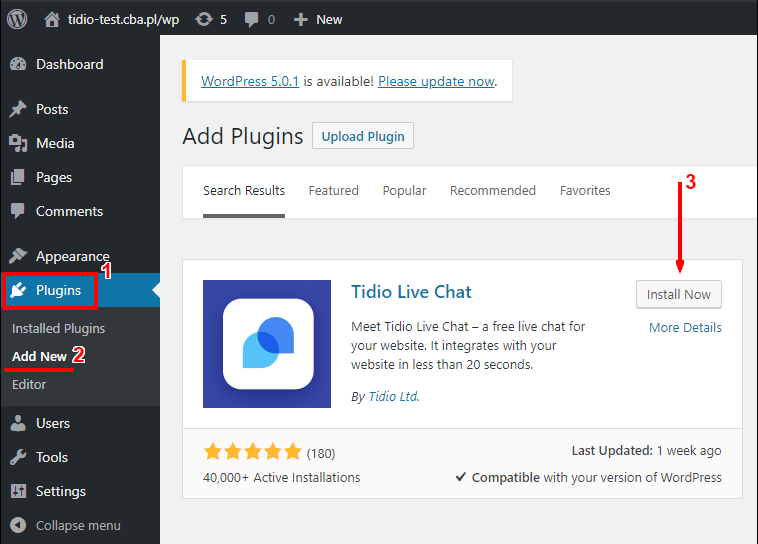Screen dimensions: 758x544
Task: Open Pages in the sidebar
Action: coord(54,177)
